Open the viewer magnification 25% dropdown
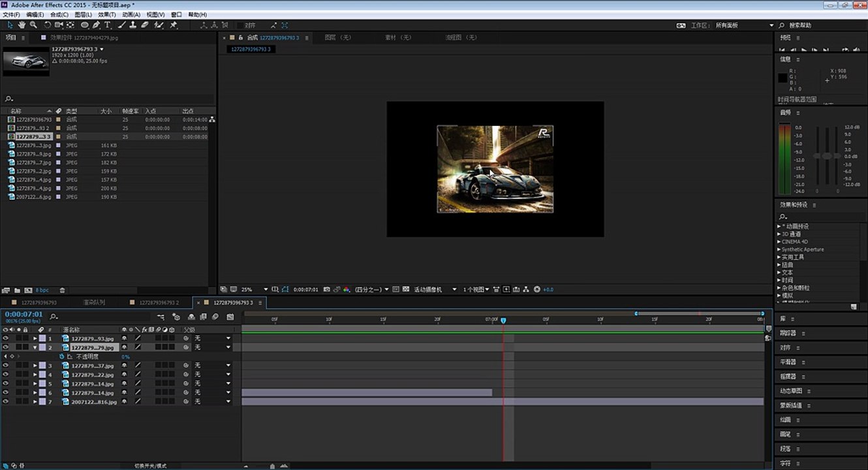Image resolution: width=868 pixels, height=470 pixels. [255, 289]
